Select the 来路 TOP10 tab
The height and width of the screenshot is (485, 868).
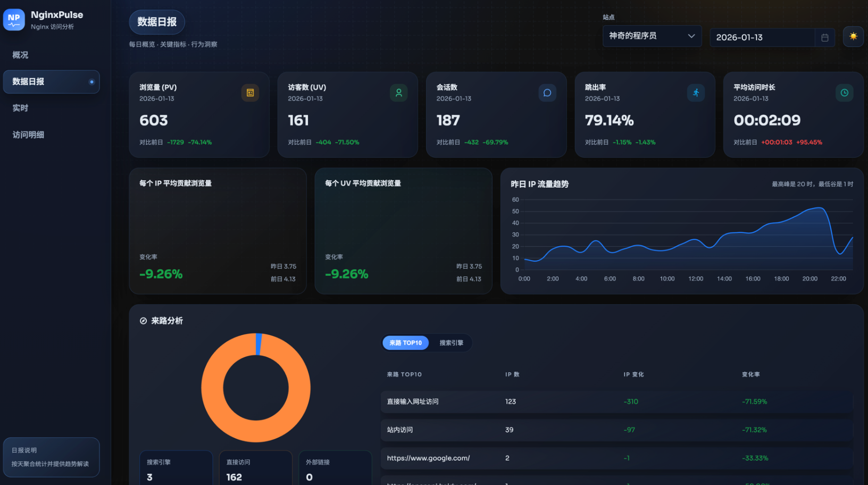point(405,342)
